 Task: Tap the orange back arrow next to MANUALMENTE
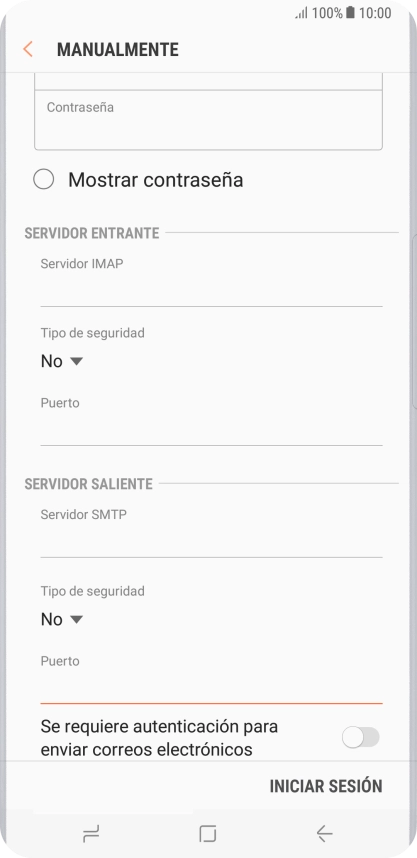pos(27,49)
